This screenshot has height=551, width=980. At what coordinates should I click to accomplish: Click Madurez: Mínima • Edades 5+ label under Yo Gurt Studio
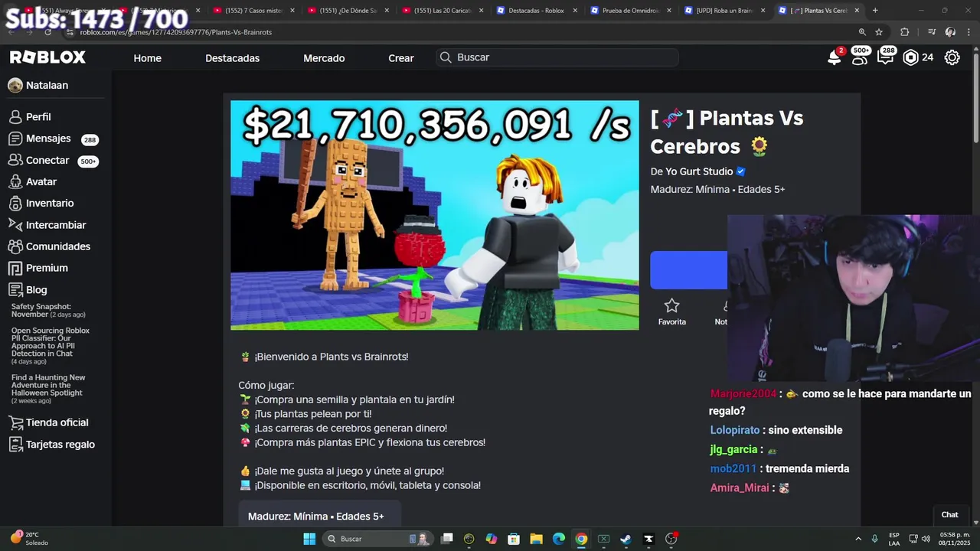(717, 189)
